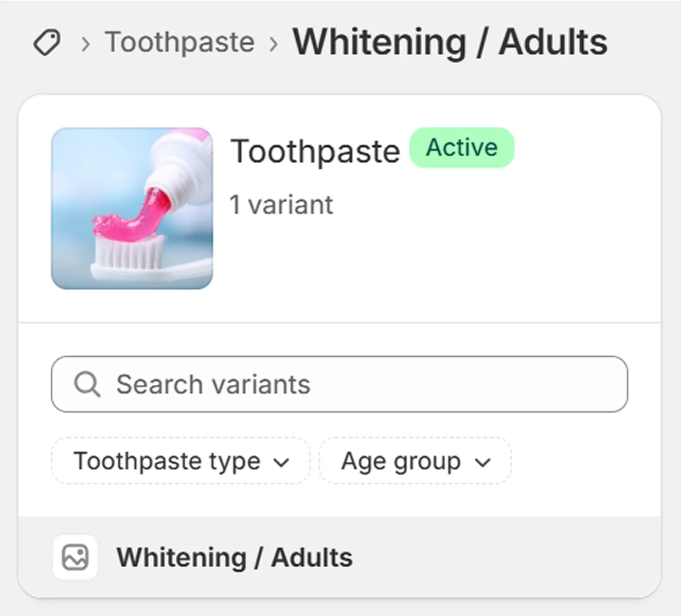Open the Toothpaste product title link
This screenshot has height=616, width=681.
click(x=315, y=151)
